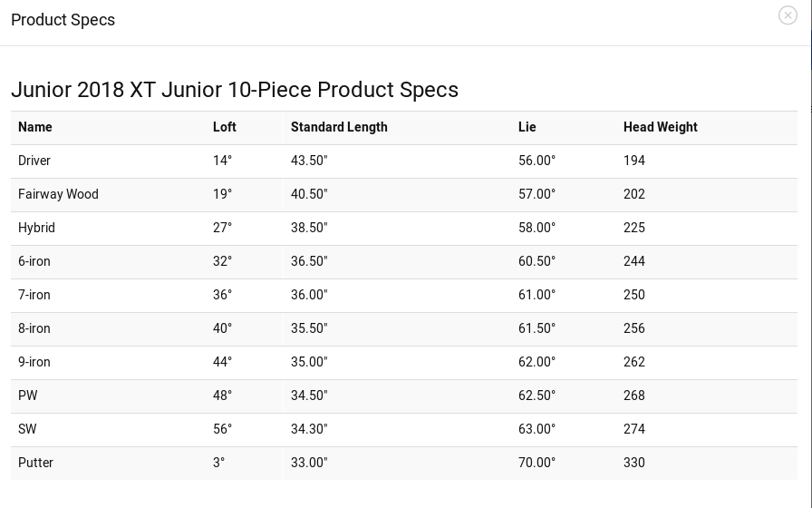
Task: Select the 6-iron row name
Action: (x=34, y=261)
